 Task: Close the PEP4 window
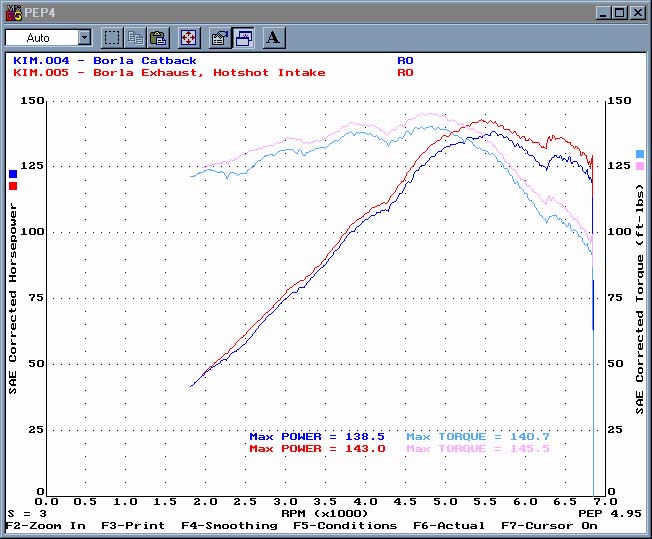(637, 13)
